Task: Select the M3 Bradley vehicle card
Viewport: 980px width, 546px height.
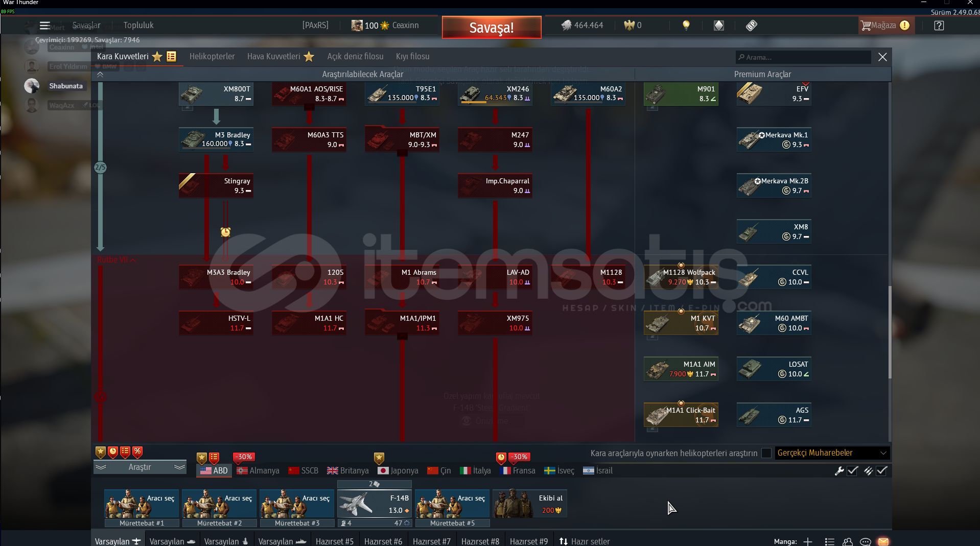Action: [x=216, y=139]
